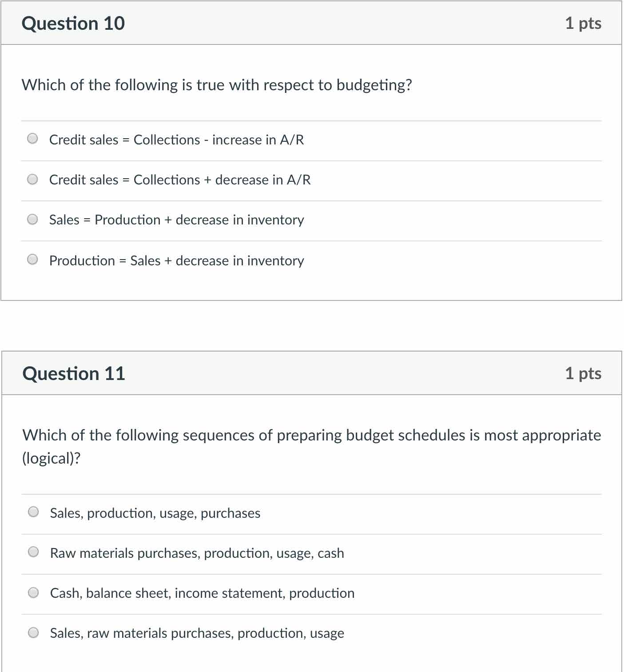The height and width of the screenshot is (672, 624).
Task: Click the '1 pts' label of Question 11
Action: 583,373
